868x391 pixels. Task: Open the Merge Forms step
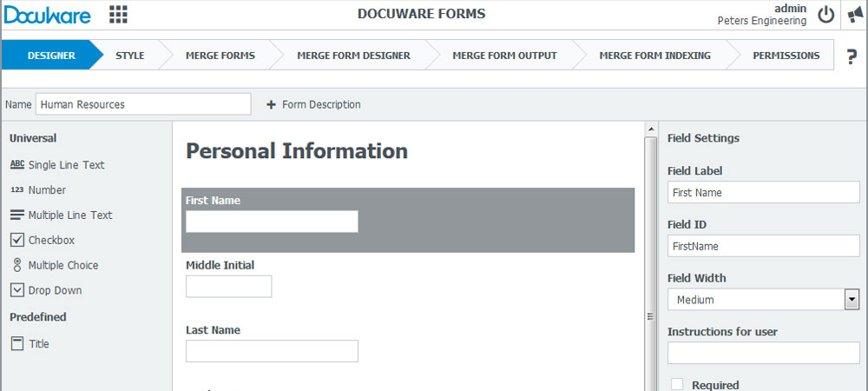pyautogui.click(x=220, y=56)
